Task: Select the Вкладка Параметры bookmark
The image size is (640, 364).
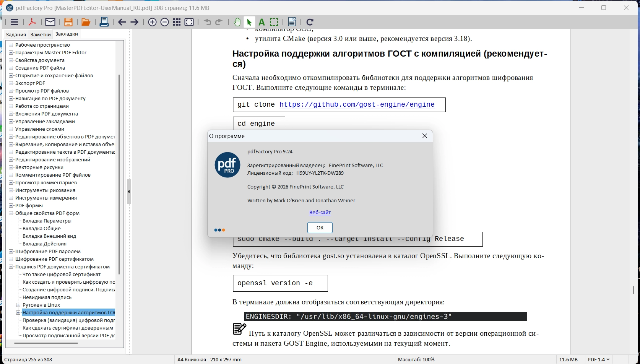Action: click(47, 221)
